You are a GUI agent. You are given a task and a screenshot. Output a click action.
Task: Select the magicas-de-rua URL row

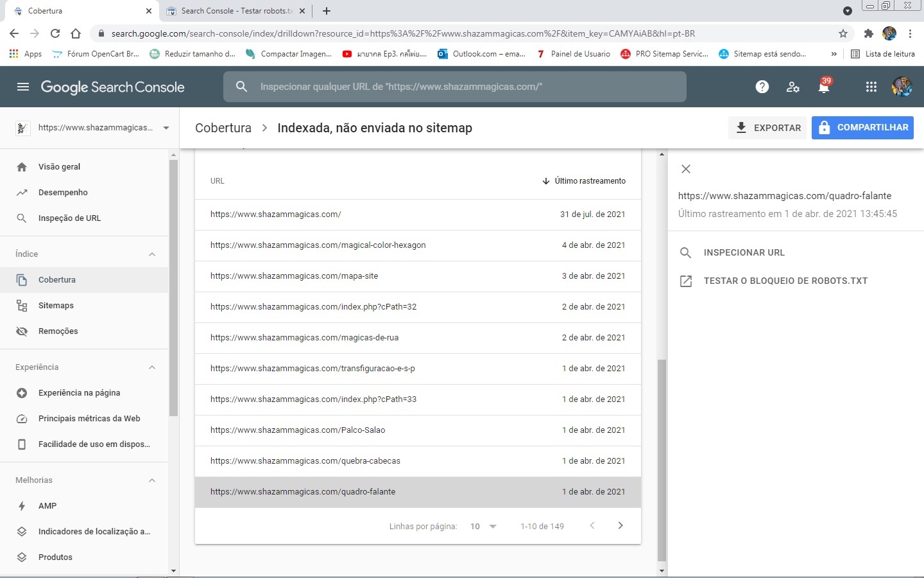pos(418,338)
